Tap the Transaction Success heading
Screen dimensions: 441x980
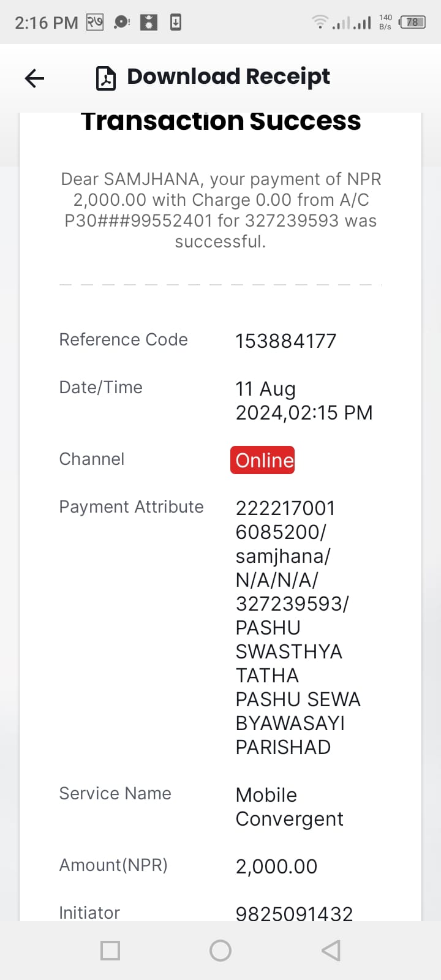tap(221, 122)
